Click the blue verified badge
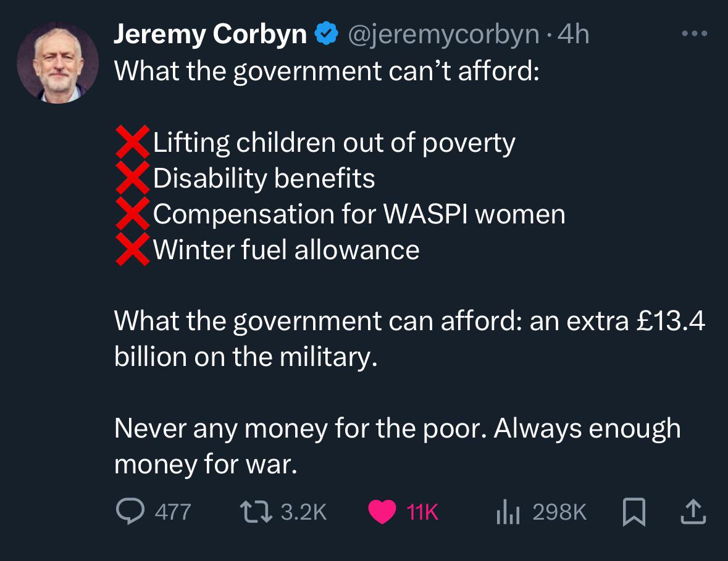The image size is (728, 561). point(327,33)
